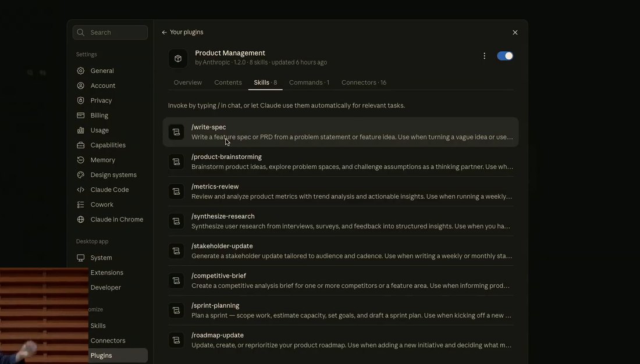640x364 pixels.
Task: Select Plugins in the sidebar
Action: [118, 355]
